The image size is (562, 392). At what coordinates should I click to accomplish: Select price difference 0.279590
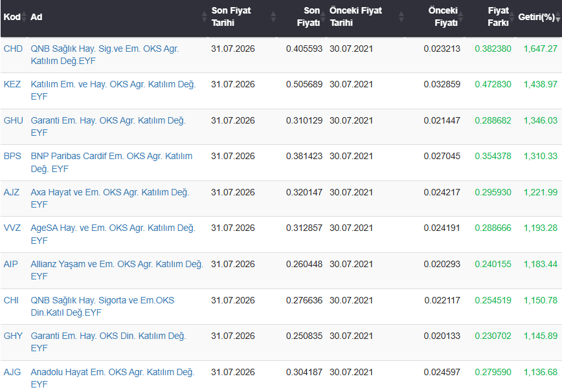point(493,372)
